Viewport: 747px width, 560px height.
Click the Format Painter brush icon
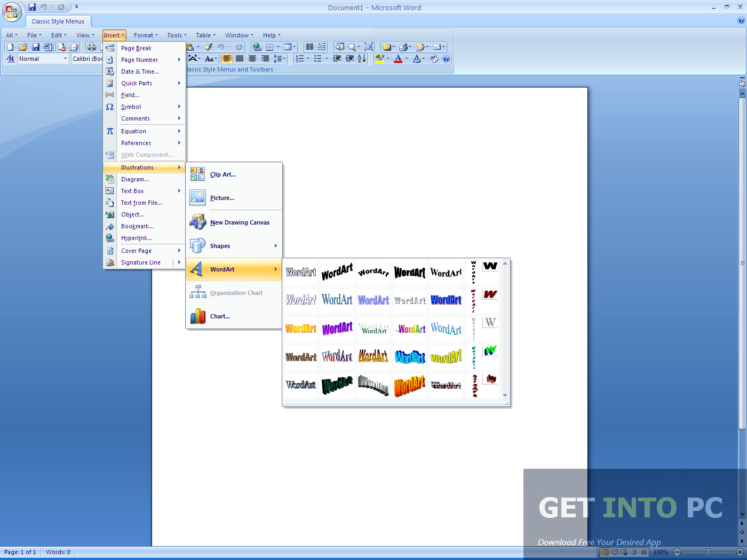point(208,47)
